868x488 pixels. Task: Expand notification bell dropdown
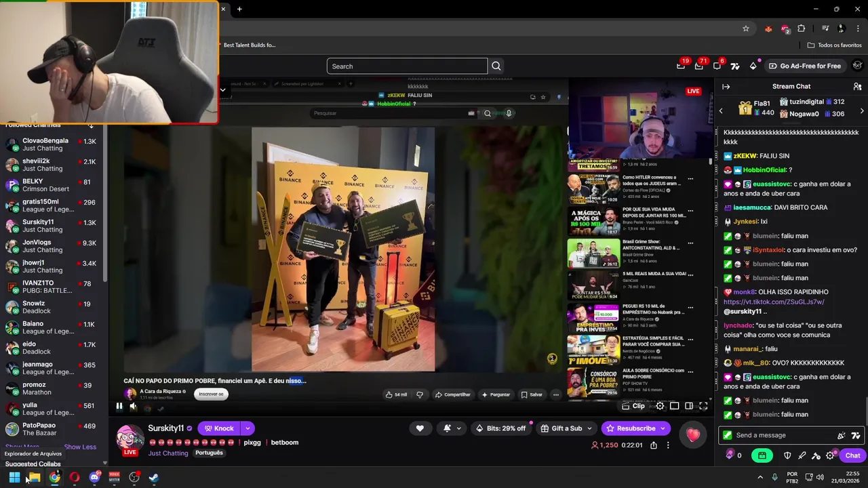coord(458,428)
